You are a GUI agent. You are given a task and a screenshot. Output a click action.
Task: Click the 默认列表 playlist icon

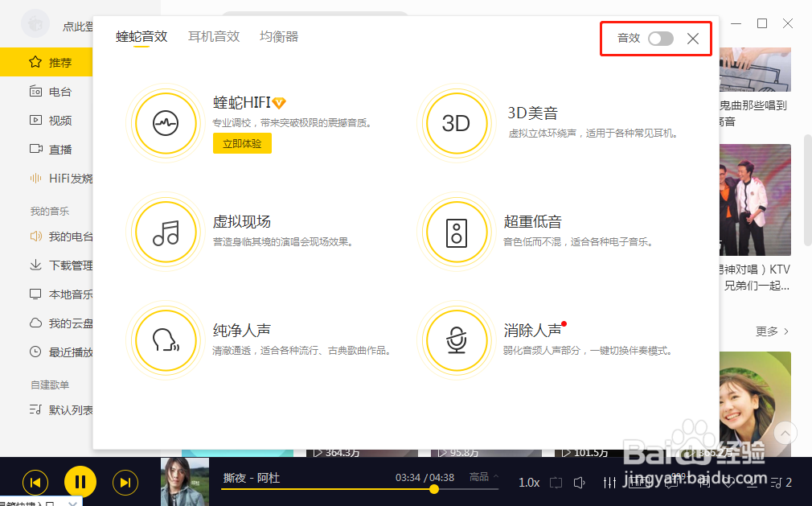pyautogui.click(x=35, y=409)
